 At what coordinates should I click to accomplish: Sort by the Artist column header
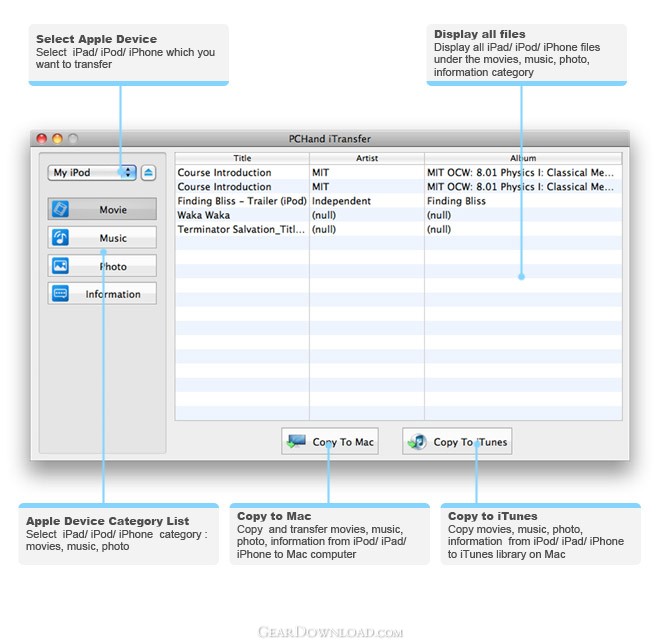pos(367,158)
